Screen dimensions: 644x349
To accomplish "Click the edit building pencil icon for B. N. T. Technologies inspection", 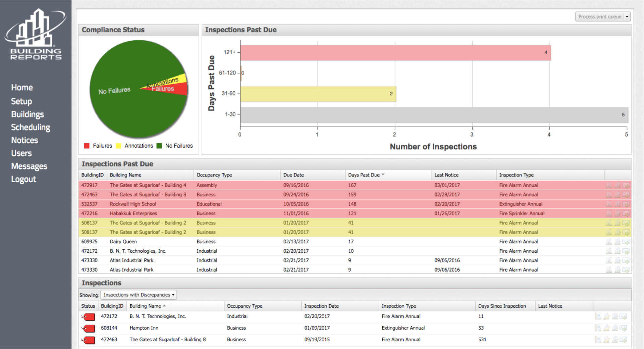I will (x=606, y=316).
